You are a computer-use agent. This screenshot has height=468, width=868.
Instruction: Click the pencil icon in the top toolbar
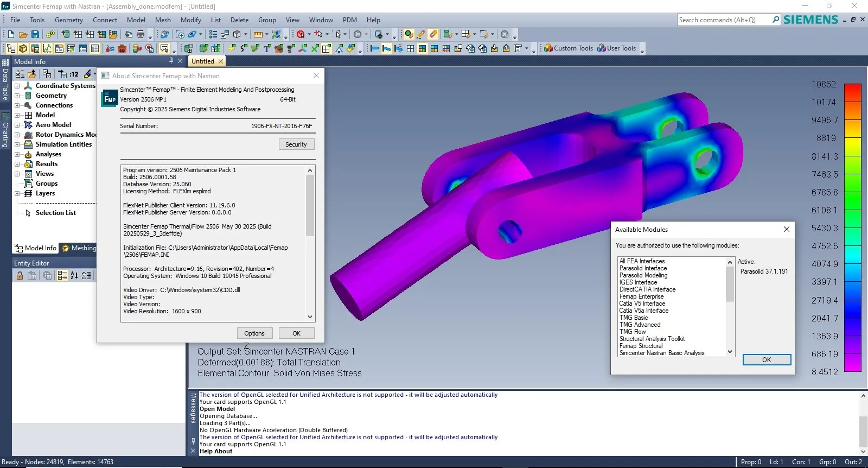pos(420,34)
